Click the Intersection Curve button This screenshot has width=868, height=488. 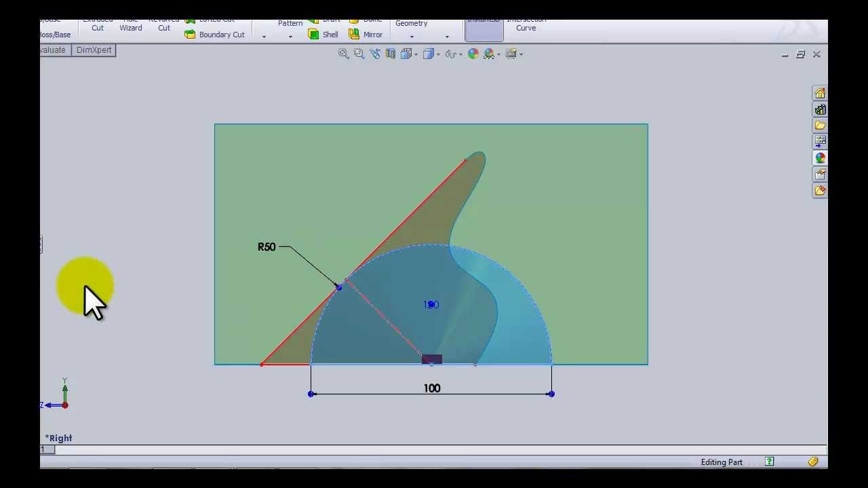526,24
